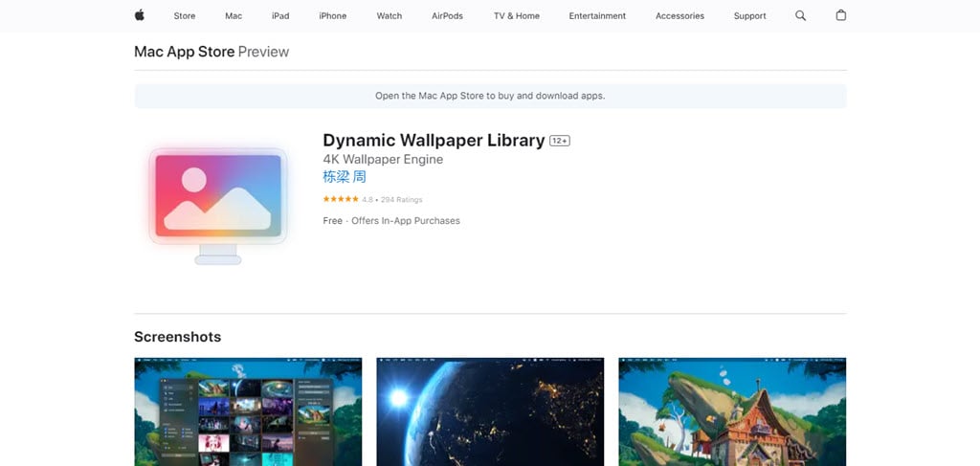Open the Support menu
This screenshot has width=980, height=466.
[750, 16]
